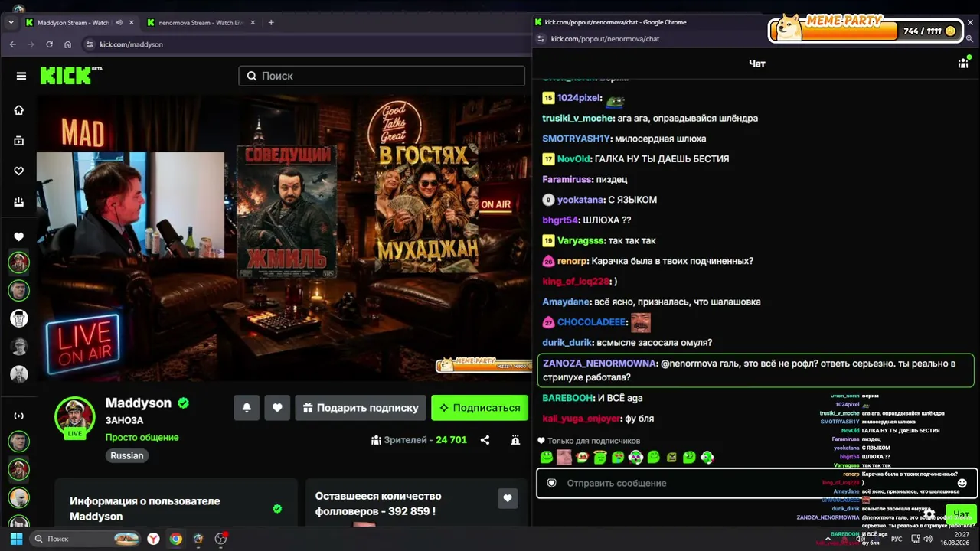Click the Подарить подписку button
Screen dimensions: 980x551
360,408
